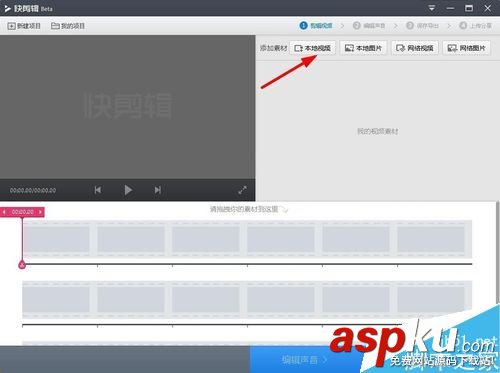The width and height of the screenshot is (500, 373).
Task: Open the title bar dropdown menu icon
Action: [432, 8]
